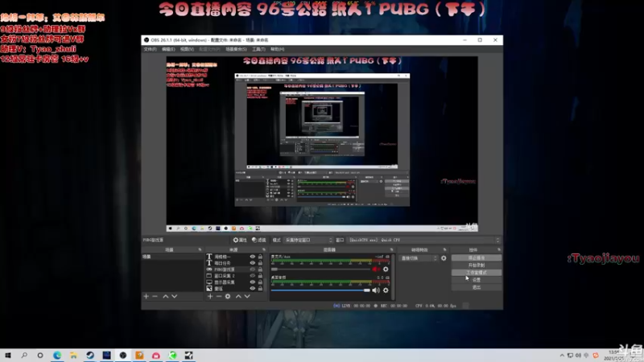Pop out the 场景 dock panel icon

pos(200,249)
